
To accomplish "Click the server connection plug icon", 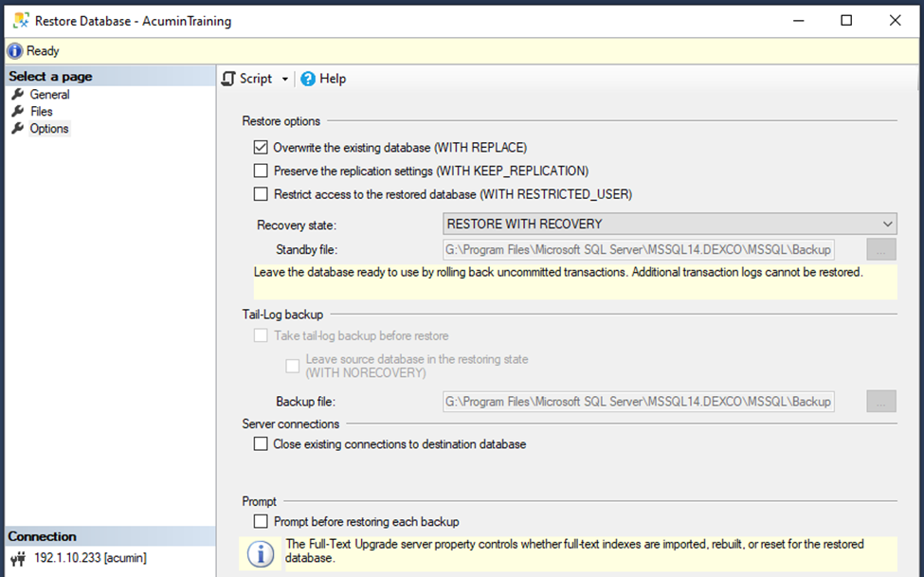I will click(18, 558).
